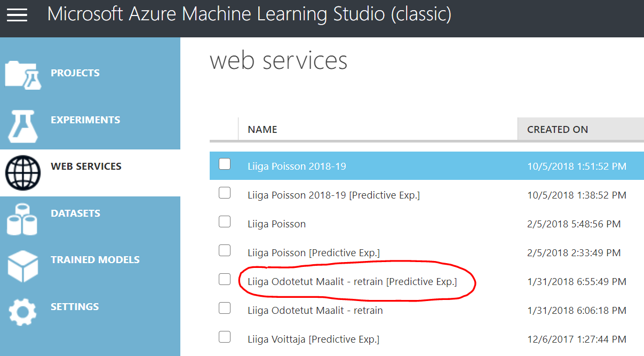Toggle checkbox for Liiga Odotetut Maalit - retrain
This screenshot has height=356, width=644.
(x=225, y=308)
